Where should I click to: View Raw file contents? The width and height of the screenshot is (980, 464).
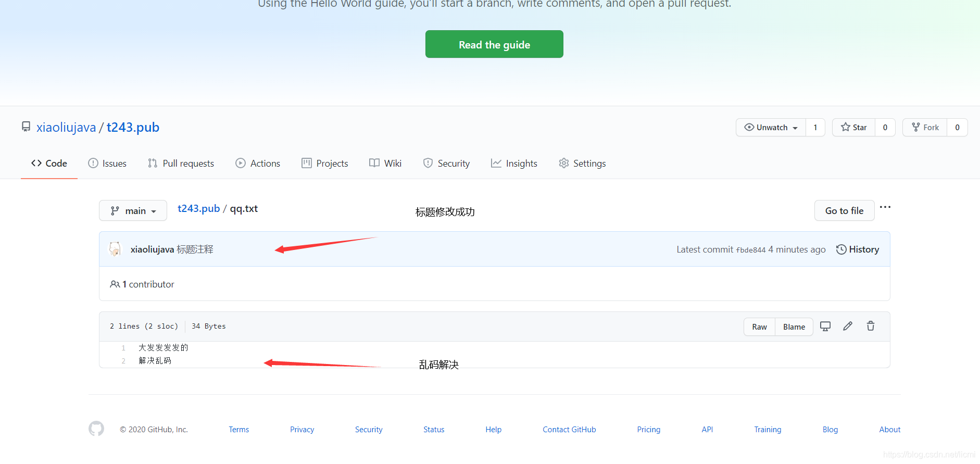[x=759, y=327]
